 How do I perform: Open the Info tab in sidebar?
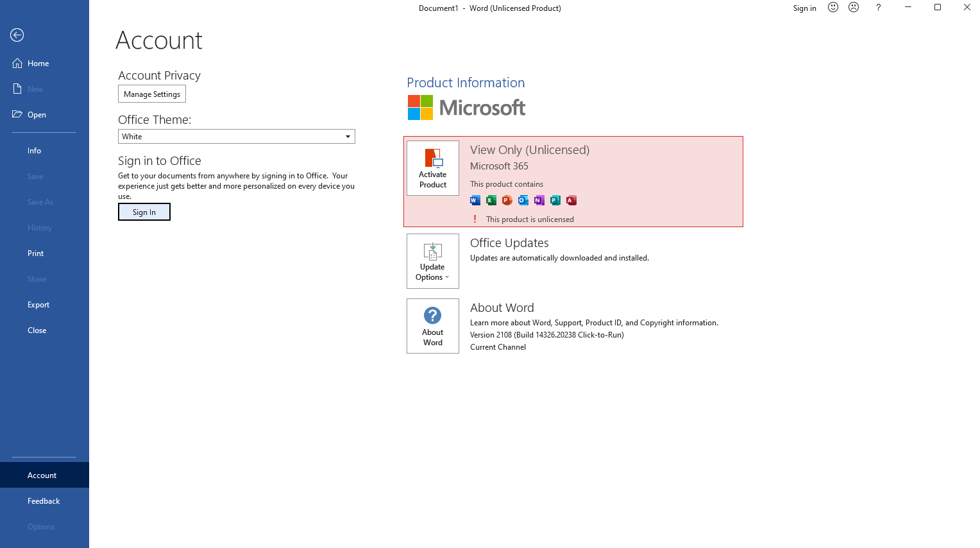(x=44, y=151)
